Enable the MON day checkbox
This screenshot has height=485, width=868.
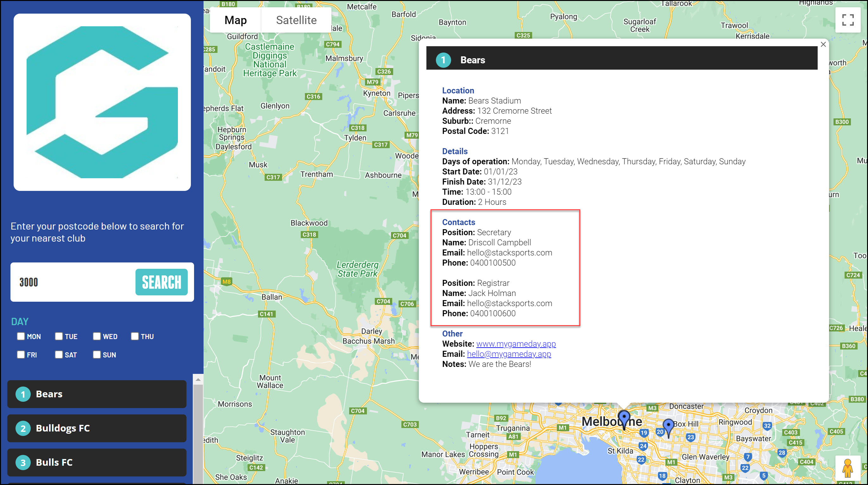pyautogui.click(x=21, y=336)
